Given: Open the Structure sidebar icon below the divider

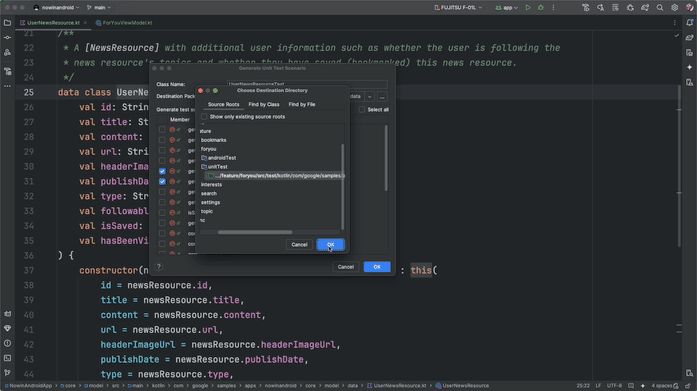Looking at the screenshot, I should [8, 71].
